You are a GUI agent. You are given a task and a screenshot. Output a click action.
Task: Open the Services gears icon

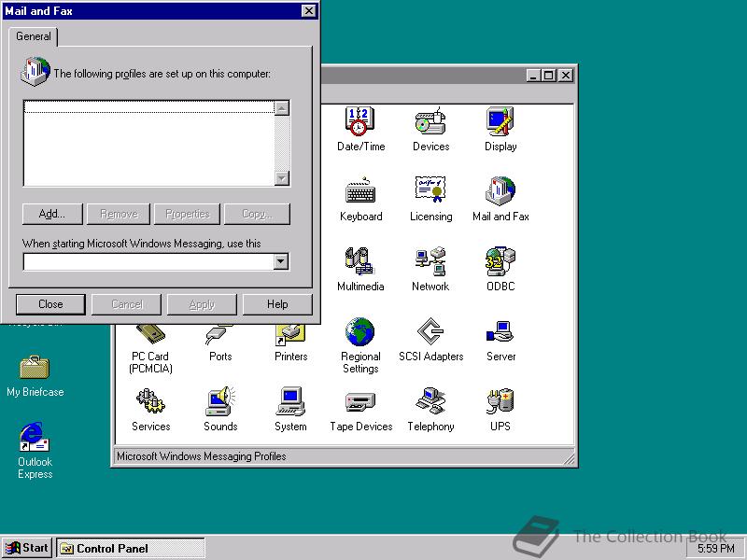tap(150, 409)
